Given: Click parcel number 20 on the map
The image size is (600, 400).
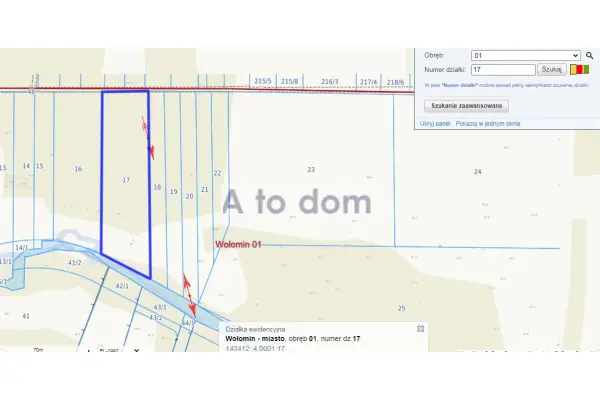Looking at the screenshot, I should pos(189,196).
